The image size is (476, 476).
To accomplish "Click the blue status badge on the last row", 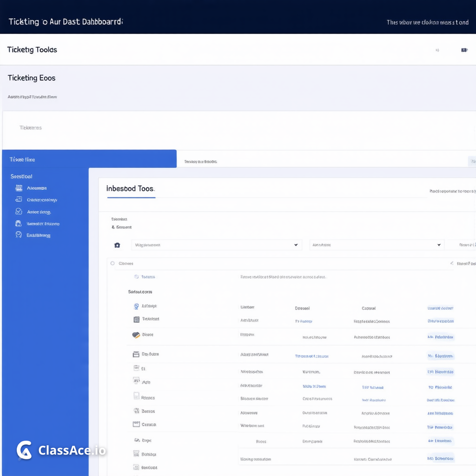I will click(x=440, y=458).
